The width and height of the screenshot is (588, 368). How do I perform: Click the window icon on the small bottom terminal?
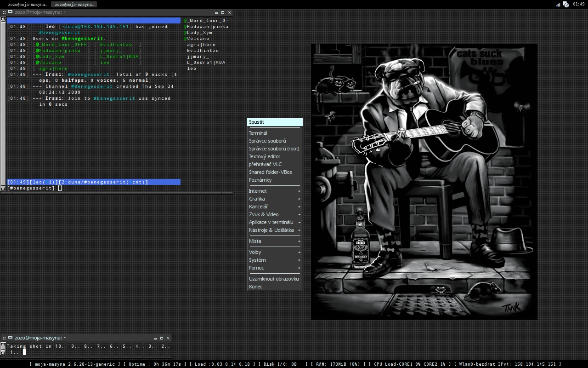point(10,338)
